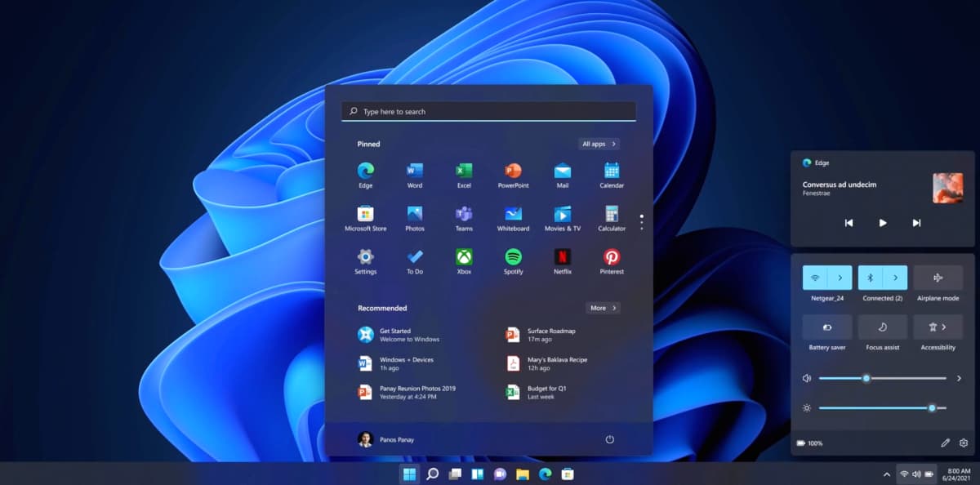This screenshot has height=485, width=980.
Task: Show hidden icons in the system tray
Action: (887, 474)
